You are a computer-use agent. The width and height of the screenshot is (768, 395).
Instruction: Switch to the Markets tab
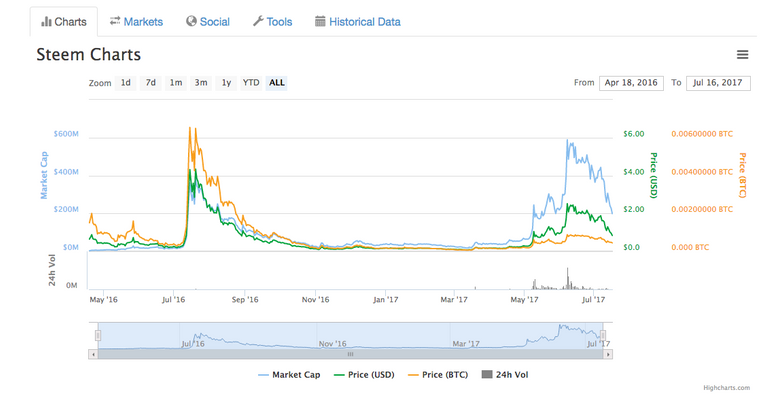tap(136, 22)
